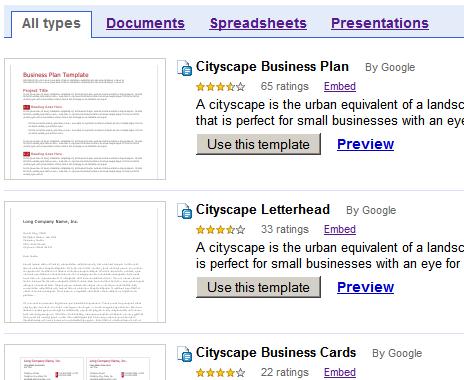Click document icon beside Cityscape Business Cards
This screenshot has width=464, height=380.
[184, 354]
